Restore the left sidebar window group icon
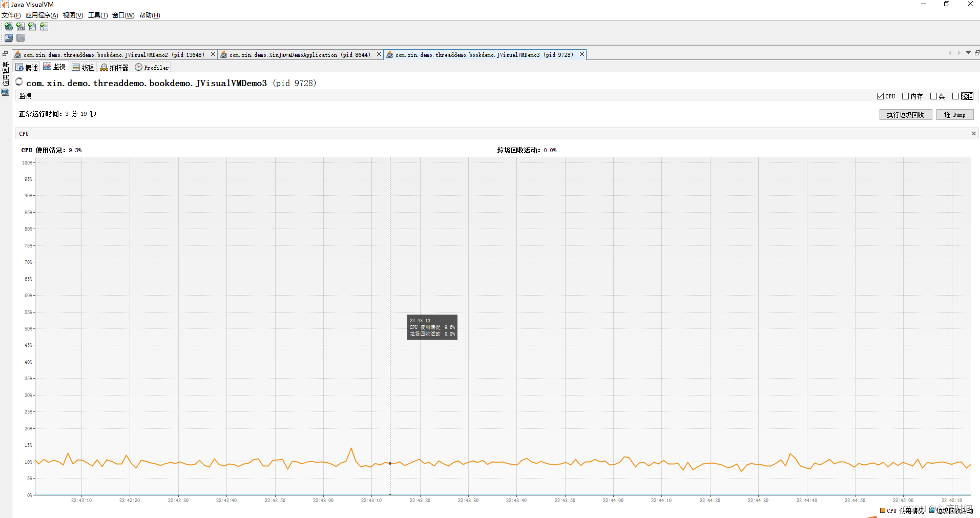Viewport: 980px width, 518px height. [5, 53]
